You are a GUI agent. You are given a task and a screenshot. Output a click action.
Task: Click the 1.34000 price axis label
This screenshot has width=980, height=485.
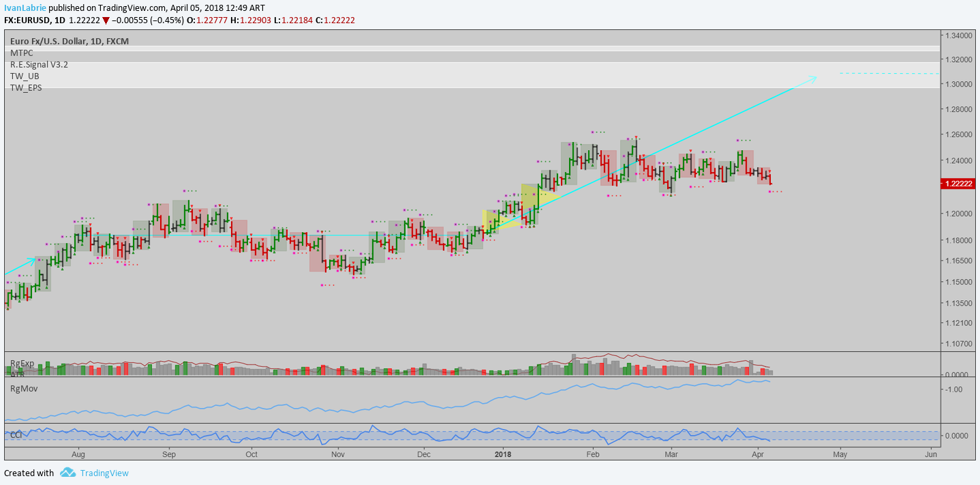pyautogui.click(x=958, y=35)
